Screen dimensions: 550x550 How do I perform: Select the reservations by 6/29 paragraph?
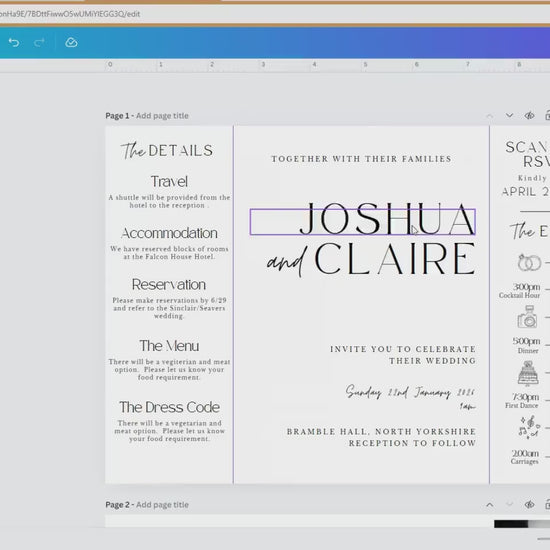(169, 308)
